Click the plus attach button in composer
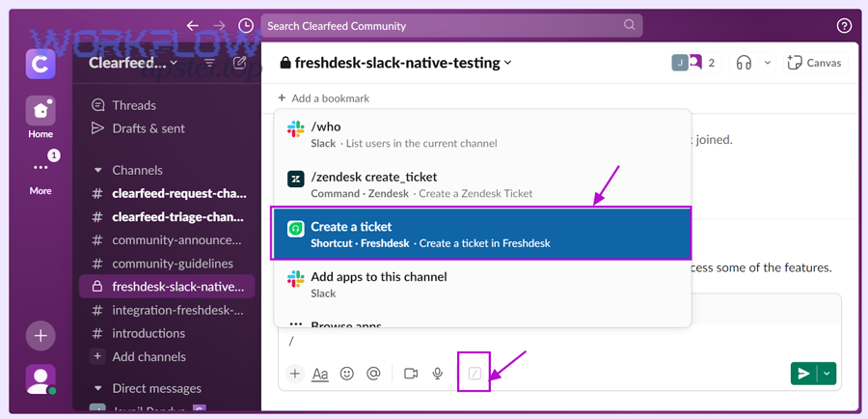The image size is (868, 419). coord(294,374)
